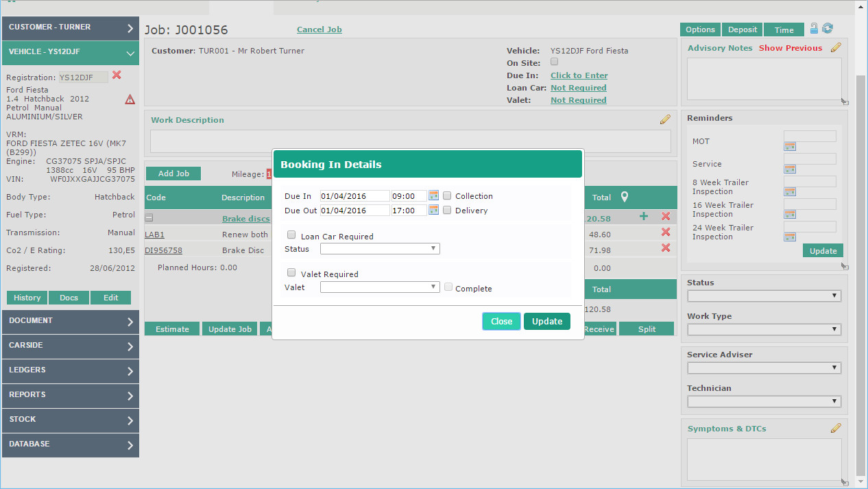This screenshot has height=489, width=868.
Task: Expand the Technician dropdown
Action: (764, 401)
